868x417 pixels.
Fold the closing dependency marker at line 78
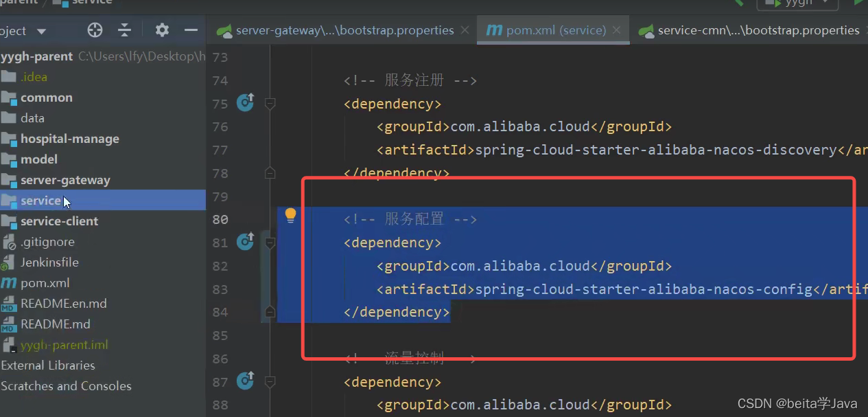tap(270, 172)
